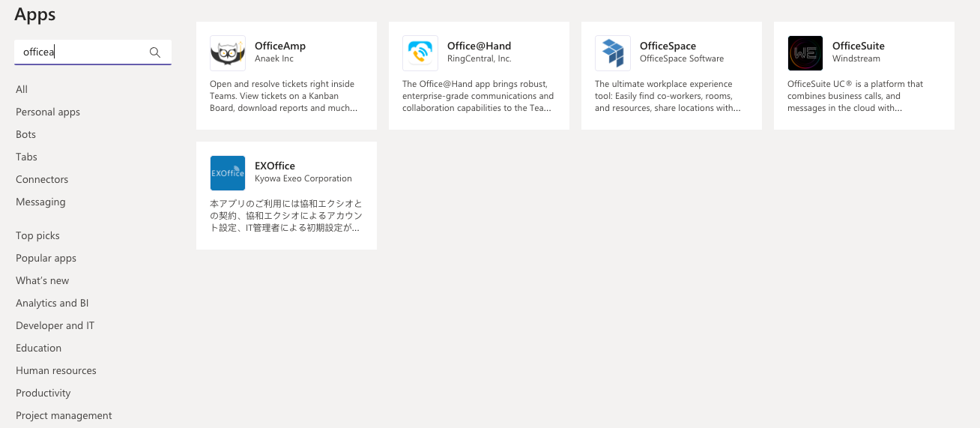The height and width of the screenshot is (428, 980).
Task: Click publisher name Anaek Inc
Action: click(274, 58)
